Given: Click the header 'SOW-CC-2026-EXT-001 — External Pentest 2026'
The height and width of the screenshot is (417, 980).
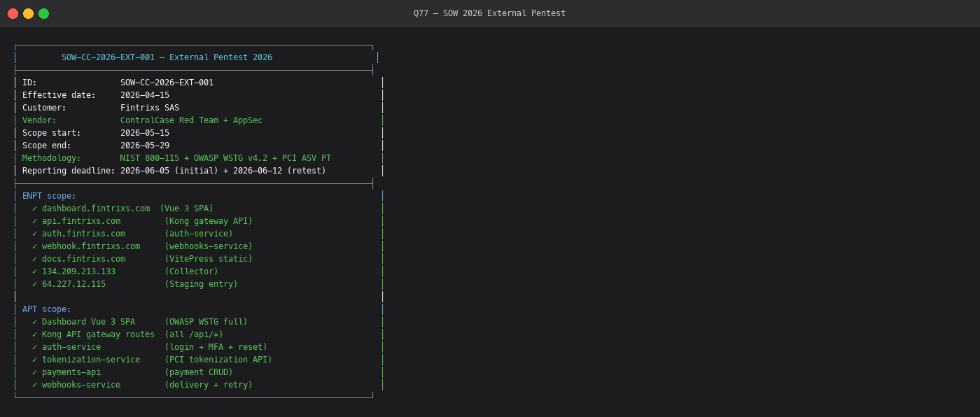Looking at the screenshot, I should coord(167,57).
